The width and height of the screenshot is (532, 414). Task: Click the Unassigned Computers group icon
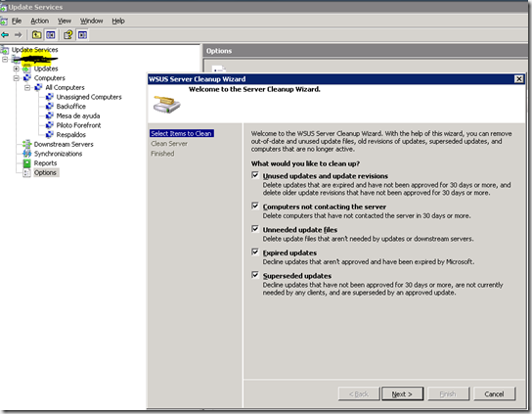click(50, 97)
